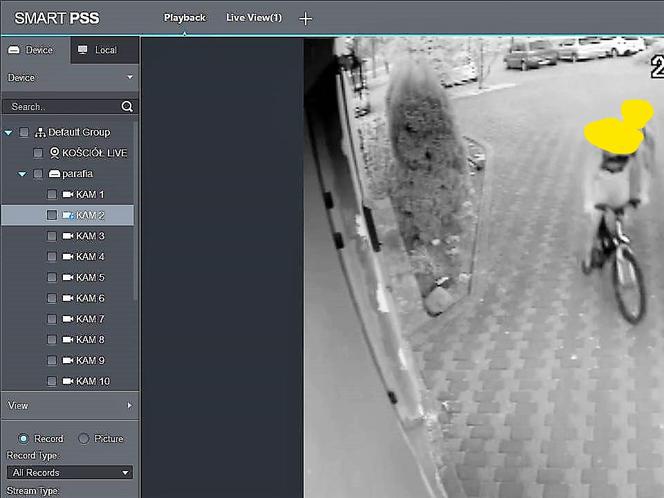This screenshot has height=498, width=664.
Task: Expand the View panel arrow
Action: tap(130, 405)
